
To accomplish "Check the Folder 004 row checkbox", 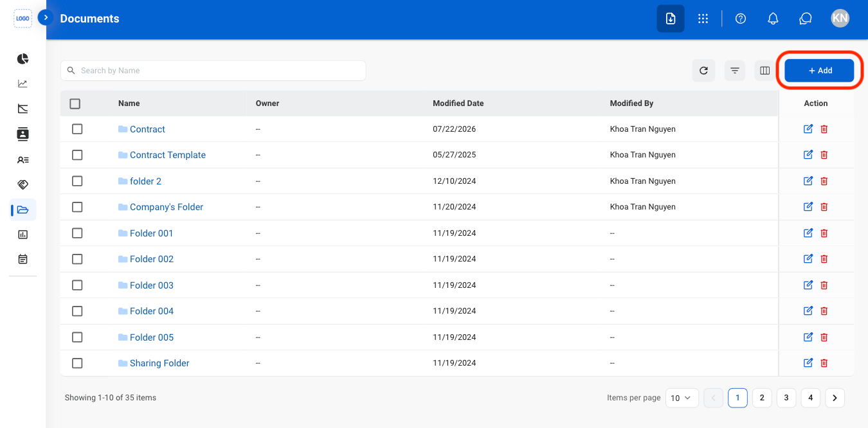I will (77, 311).
